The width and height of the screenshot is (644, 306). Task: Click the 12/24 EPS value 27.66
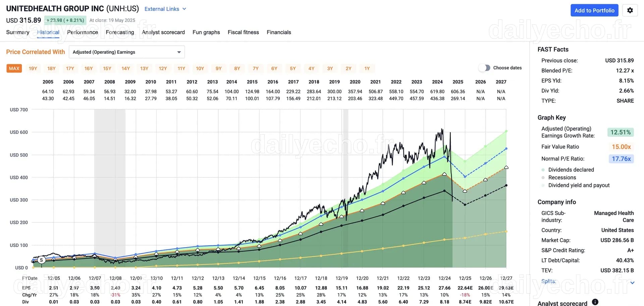[444, 288]
